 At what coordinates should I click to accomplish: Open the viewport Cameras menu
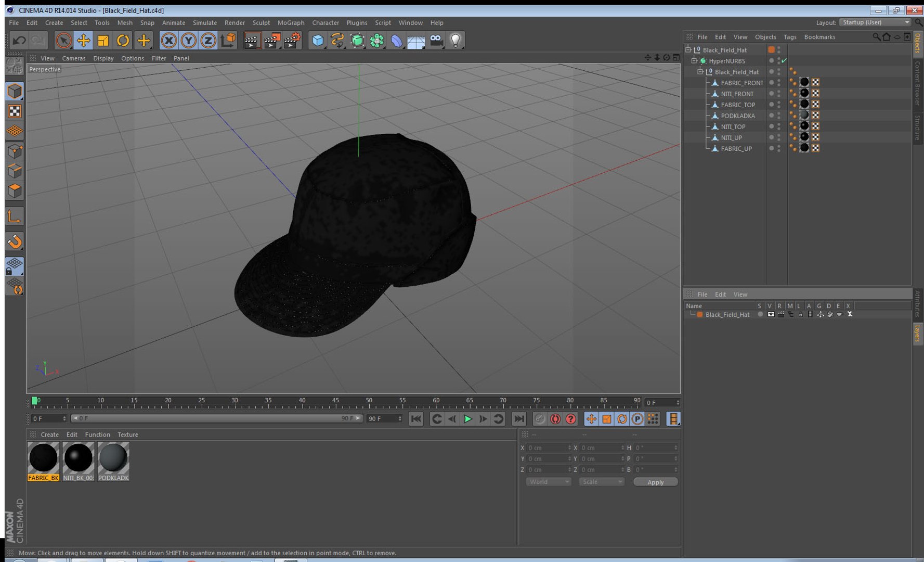(x=74, y=58)
